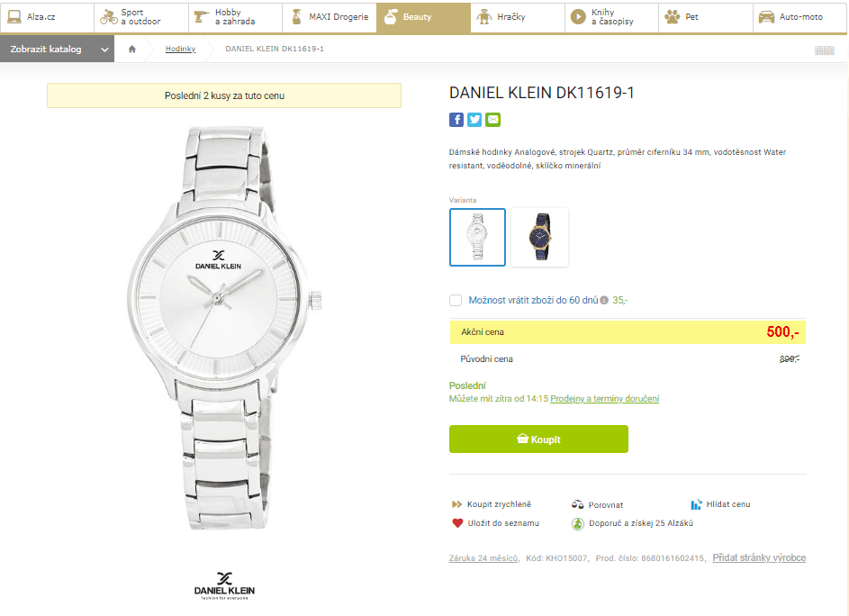Click the info icon beside 60-day return
849x616 pixels.
pyautogui.click(x=604, y=301)
